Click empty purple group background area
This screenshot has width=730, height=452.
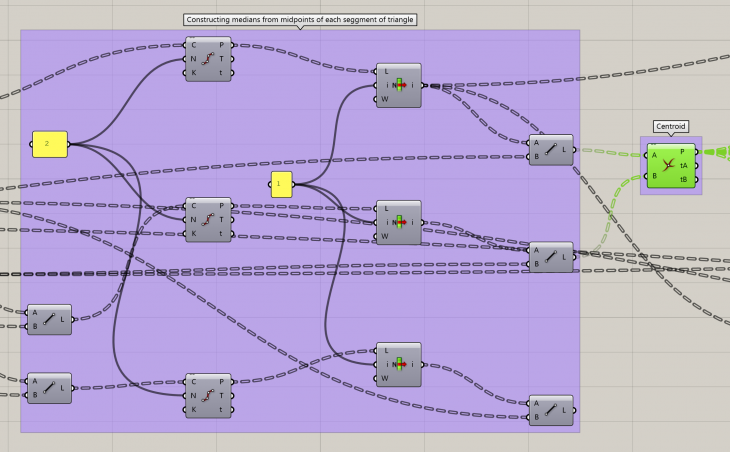pyautogui.click(x=470, y=330)
